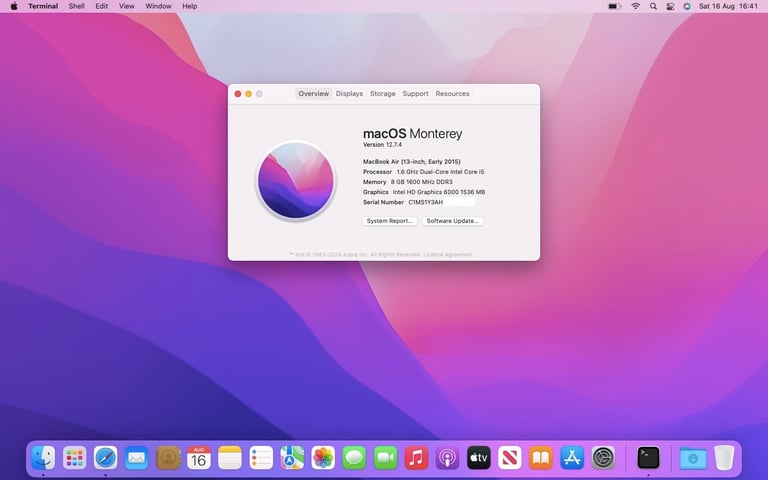Select the Overview tab
Viewport: 768px width, 480px height.
(x=313, y=94)
